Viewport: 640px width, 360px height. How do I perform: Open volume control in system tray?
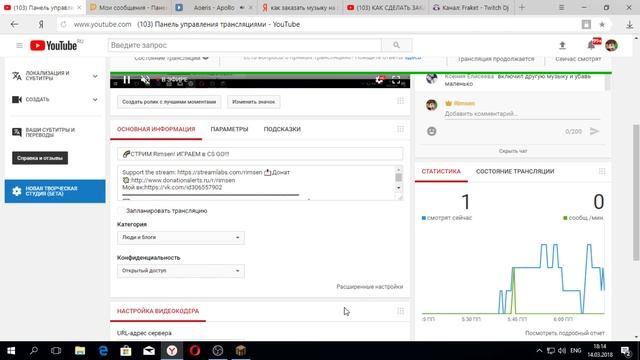[562, 351]
